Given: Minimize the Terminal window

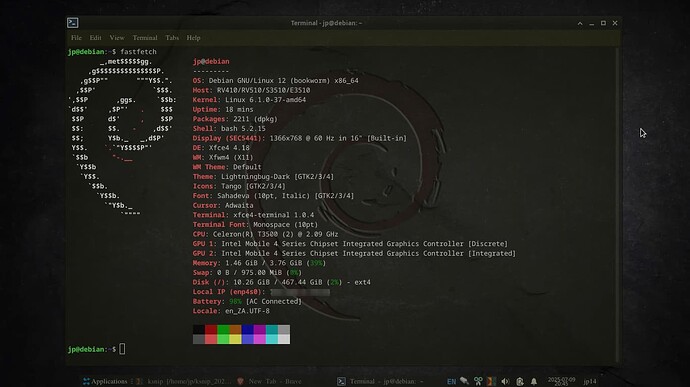Looking at the screenshot, I should (x=591, y=23).
